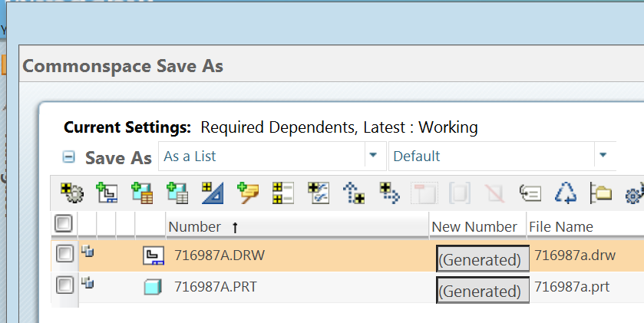
Task: Click the yellow note with green plus icon
Action: [248, 193]
